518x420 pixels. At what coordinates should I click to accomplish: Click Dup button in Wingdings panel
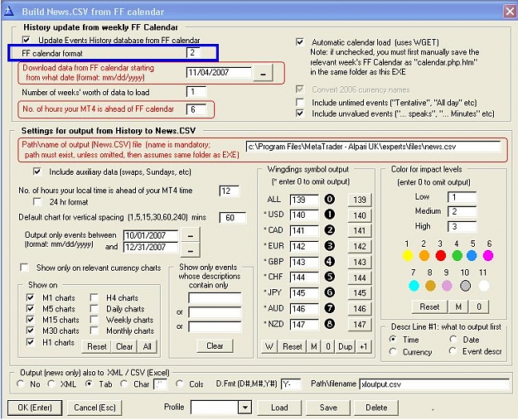click(346, 347)
